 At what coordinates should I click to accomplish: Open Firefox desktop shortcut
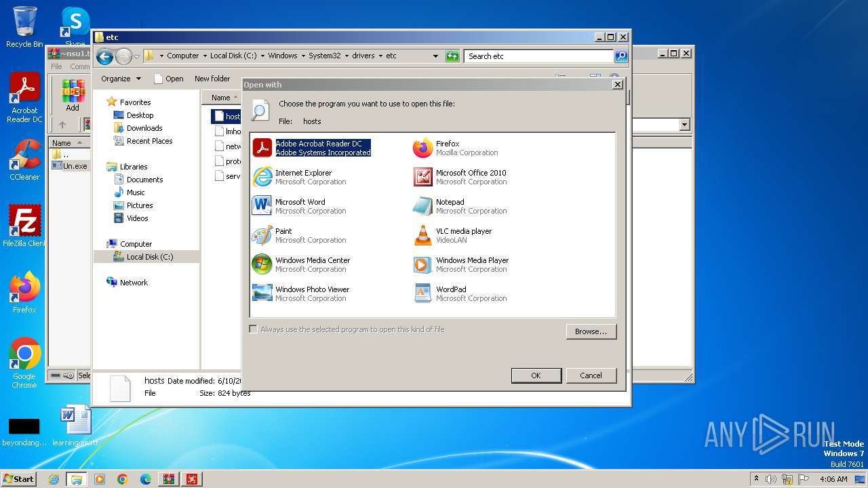(24, 292)
